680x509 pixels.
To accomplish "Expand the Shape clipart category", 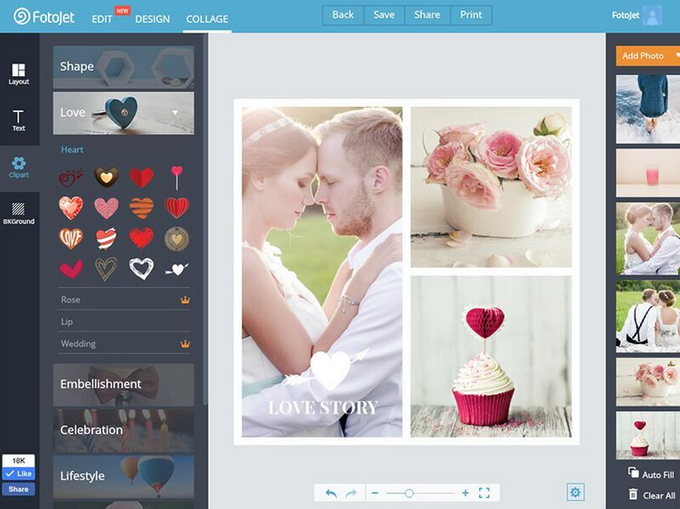I will coord(124,67).
